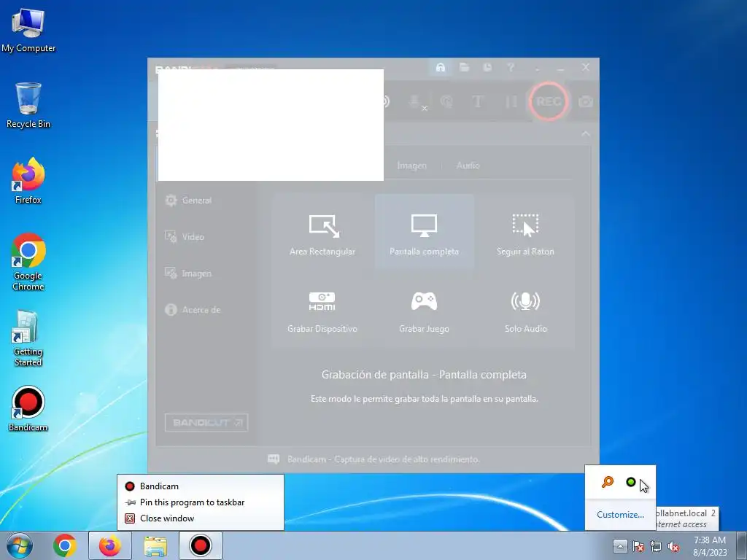The width and height of the screenshot is (747, 560).
Task: Click the BANDICUT button
Action: click(x=206, y=423)
